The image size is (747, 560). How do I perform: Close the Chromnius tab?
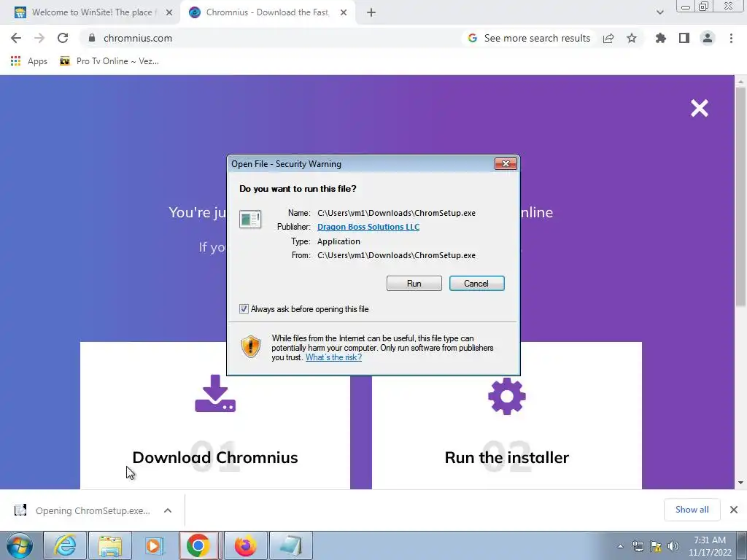click(344, 13)
